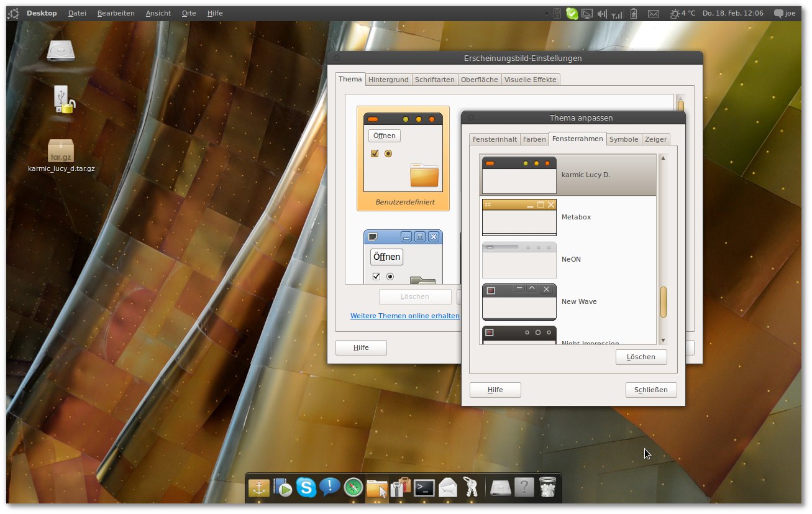Viewport: 812px width, 514px height.
Task: Select the Fensterrahmen tab
Action: tap(578, 139)
